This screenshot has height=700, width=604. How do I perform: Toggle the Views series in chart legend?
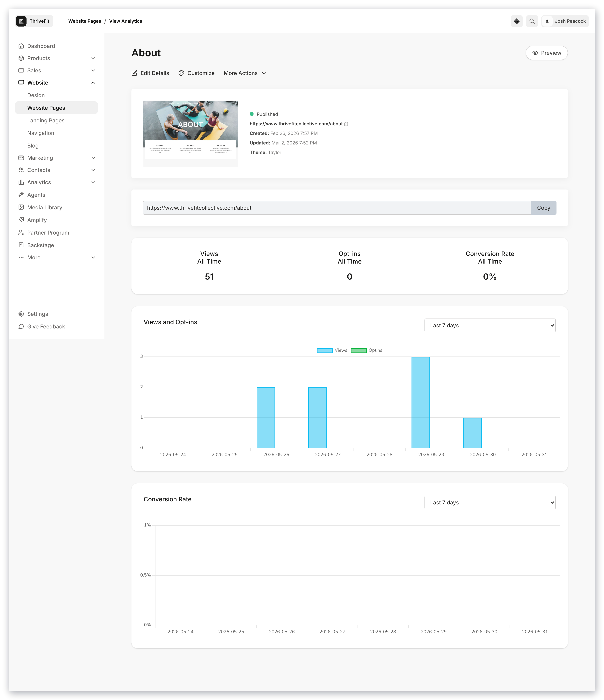pos(332,350)
